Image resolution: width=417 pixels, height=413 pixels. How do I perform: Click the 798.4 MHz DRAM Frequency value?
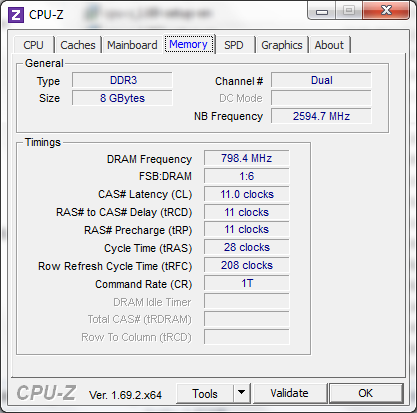pos(247,158)
